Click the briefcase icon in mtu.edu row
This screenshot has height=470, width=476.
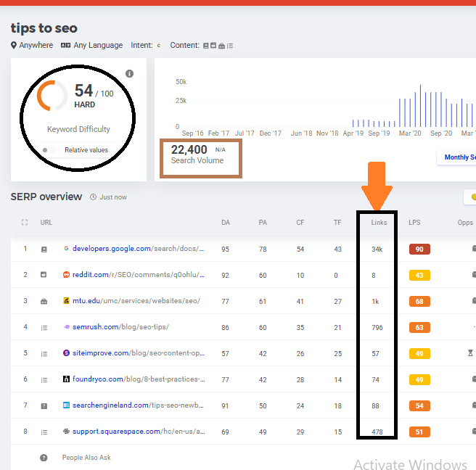44,301
